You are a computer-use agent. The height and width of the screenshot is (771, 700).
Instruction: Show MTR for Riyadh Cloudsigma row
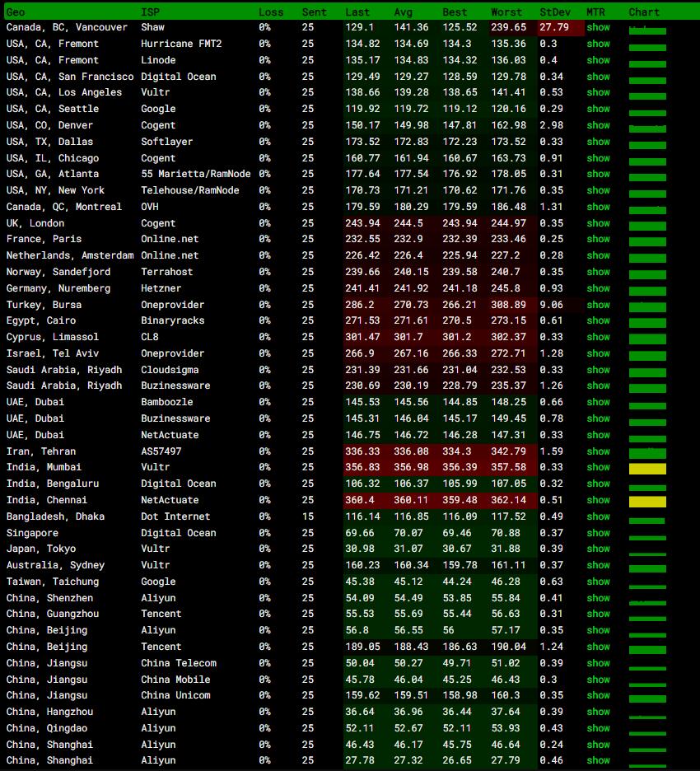(598, 370)
